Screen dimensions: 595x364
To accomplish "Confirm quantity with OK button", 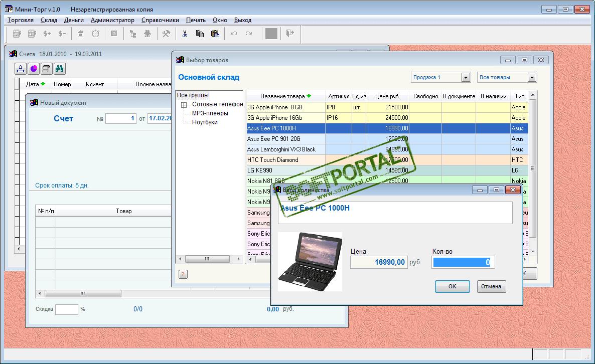I will [453, 286].
